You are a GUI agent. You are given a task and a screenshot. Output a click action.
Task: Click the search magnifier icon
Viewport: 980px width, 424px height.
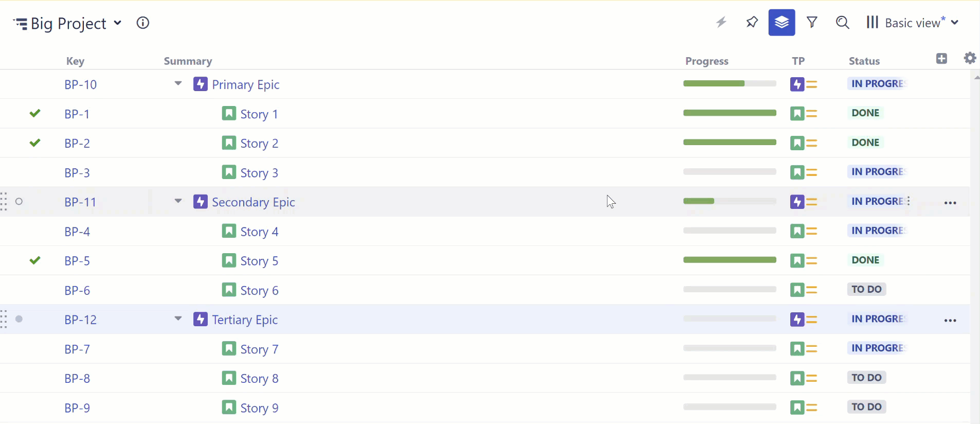[x=842, y=22]
